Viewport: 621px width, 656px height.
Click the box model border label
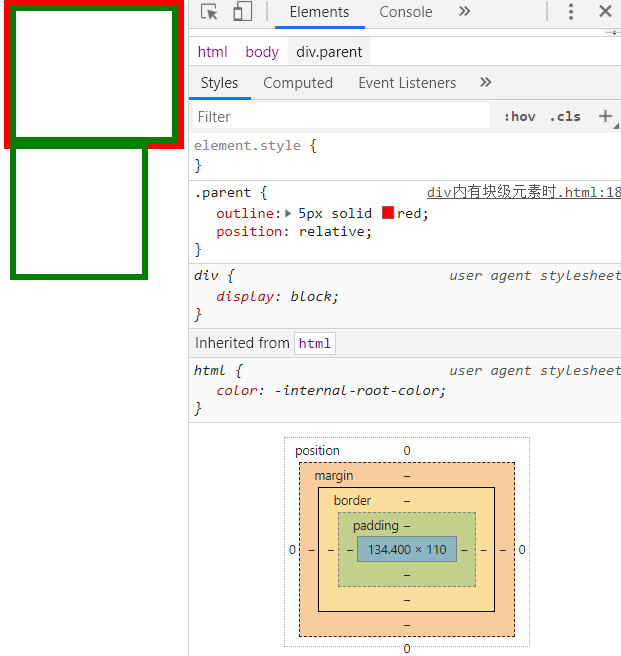tap(352, 500)
